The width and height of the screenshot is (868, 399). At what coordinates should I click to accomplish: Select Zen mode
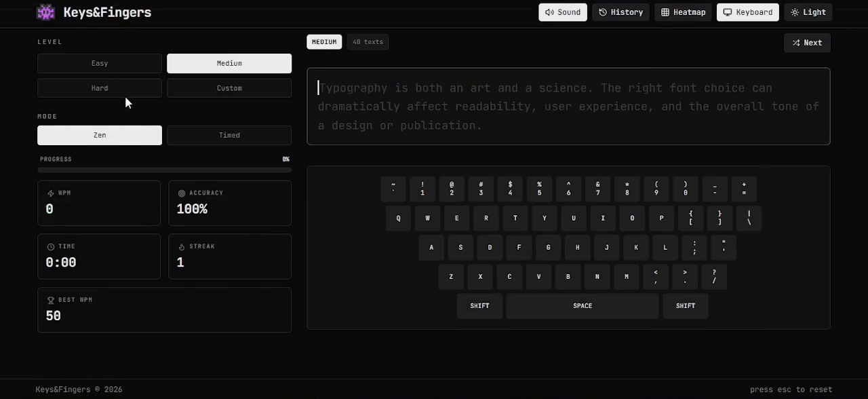[x=100, y=135]
